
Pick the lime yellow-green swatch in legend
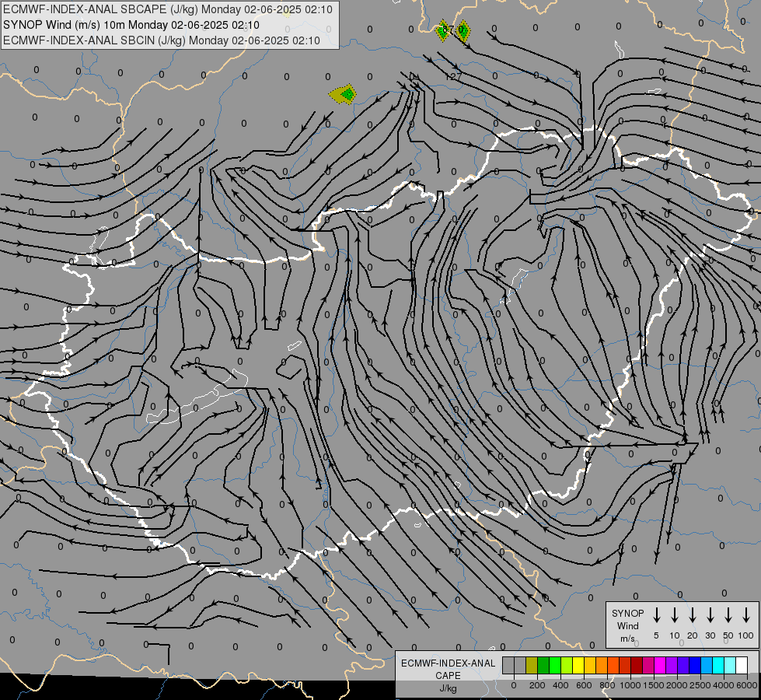pos(567,665)
